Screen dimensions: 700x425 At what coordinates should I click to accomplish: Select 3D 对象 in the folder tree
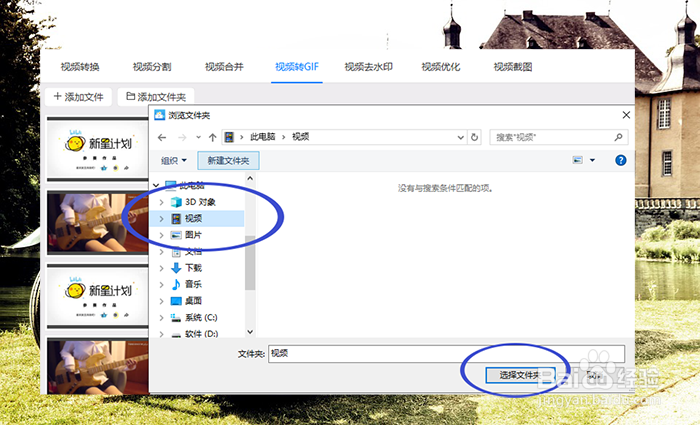click(200, 202)
